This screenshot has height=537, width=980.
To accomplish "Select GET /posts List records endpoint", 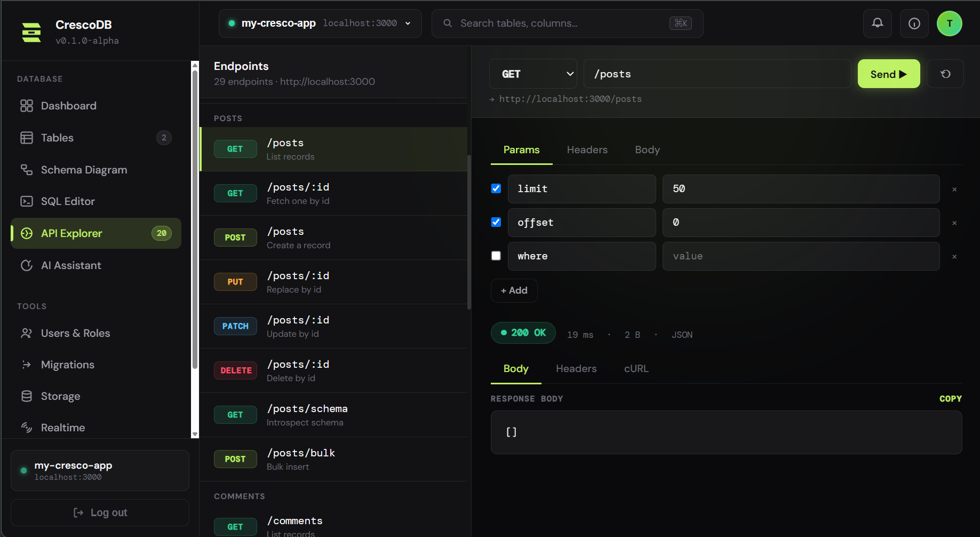I will [334, 149].
